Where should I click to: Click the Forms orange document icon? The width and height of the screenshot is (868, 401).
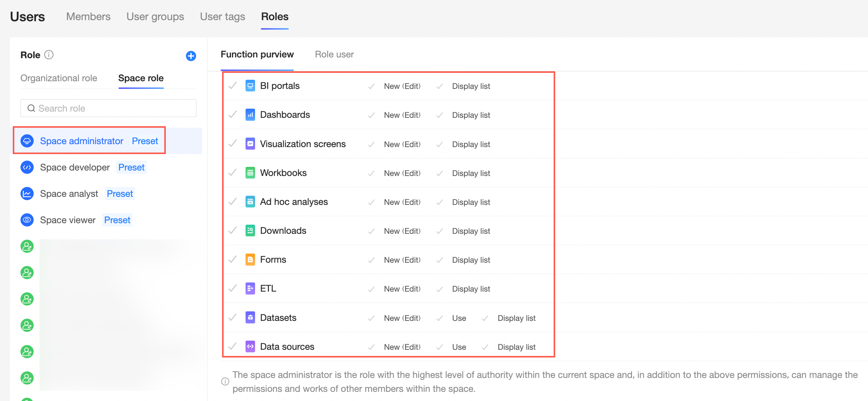250,260
